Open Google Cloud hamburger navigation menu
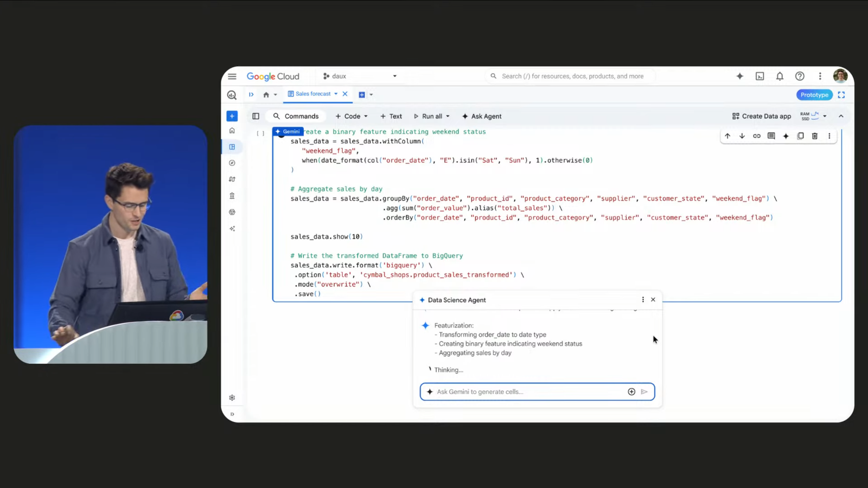The width and height of the screenshot is (868, 488). (x=232, y=76)
